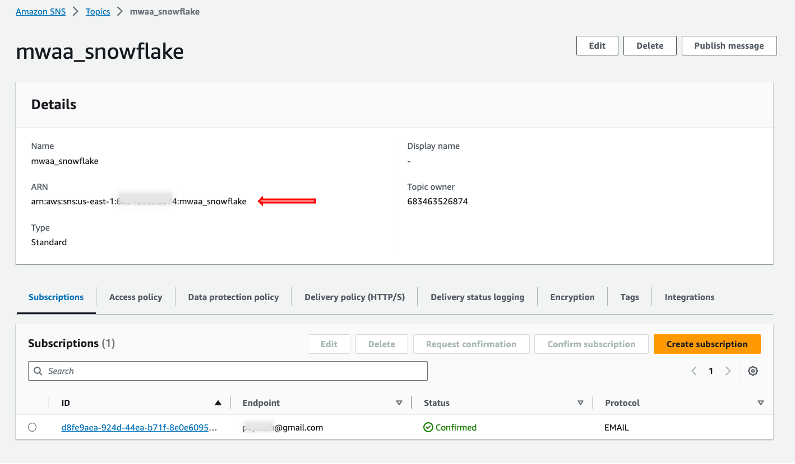Sort ascending by ID column arrow
Viewport: 795px width, 464px height.
(x=218, y=403)
